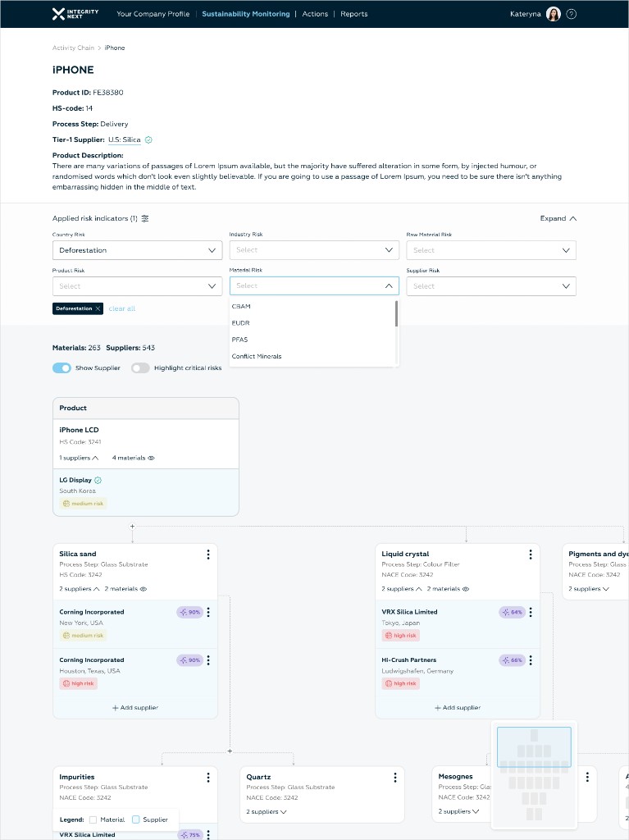Viewport: 629px width, 840px height.
Task: Click the Integrity Next logo
Action: click(x=75, y=14)
